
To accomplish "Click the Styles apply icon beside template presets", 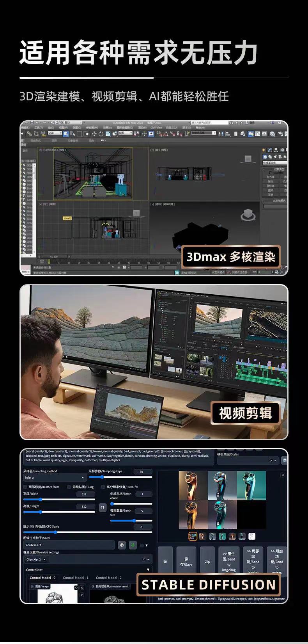I will 285,460.
